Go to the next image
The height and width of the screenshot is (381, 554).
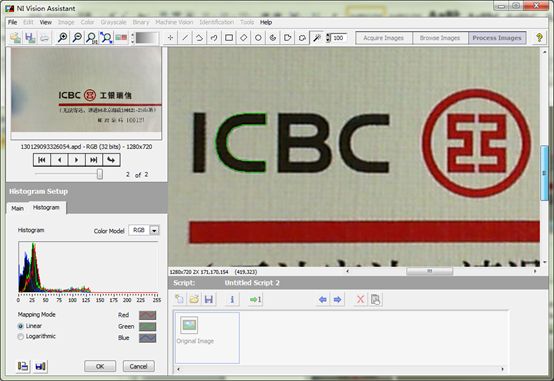point(76,160)
